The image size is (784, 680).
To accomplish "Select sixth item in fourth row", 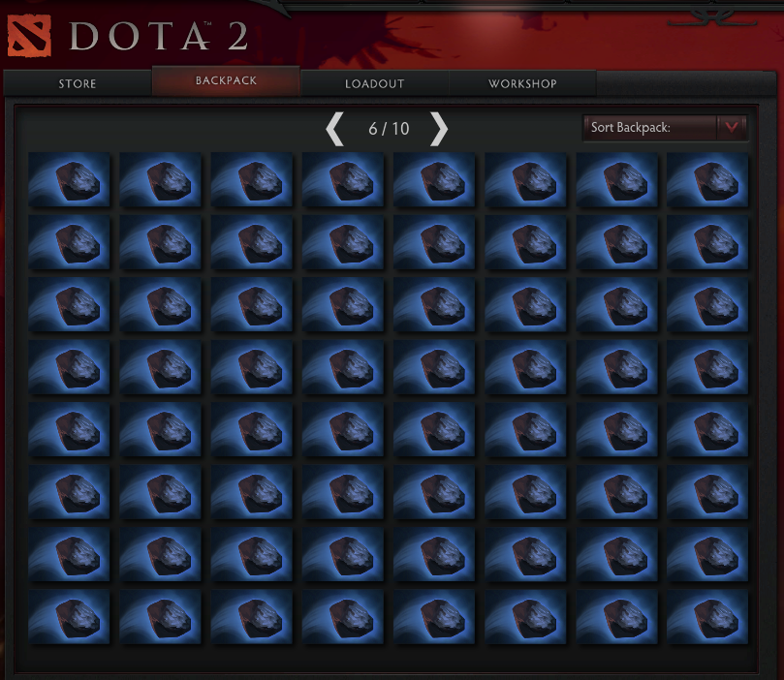I will (x=525, y=367).
